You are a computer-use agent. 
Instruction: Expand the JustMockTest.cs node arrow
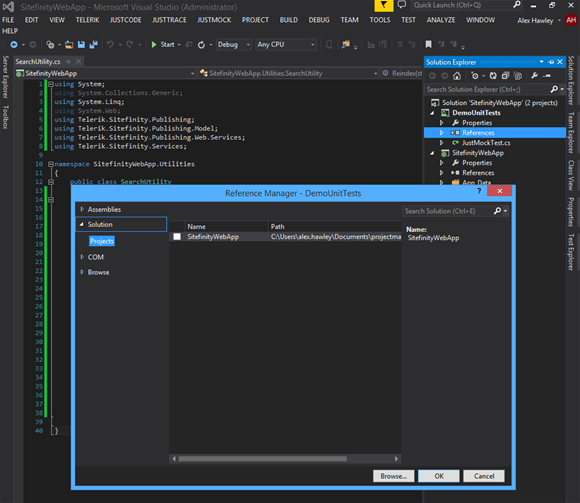click(x=441, y=143)
